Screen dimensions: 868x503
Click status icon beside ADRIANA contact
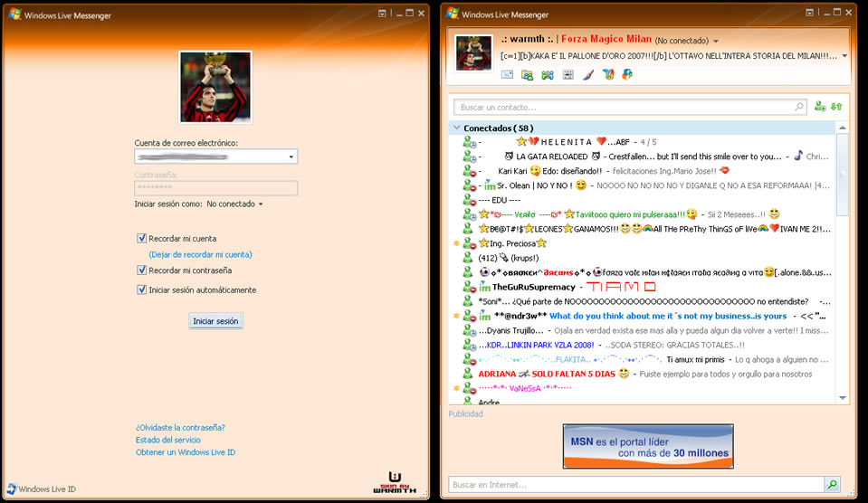pos(468,374)
